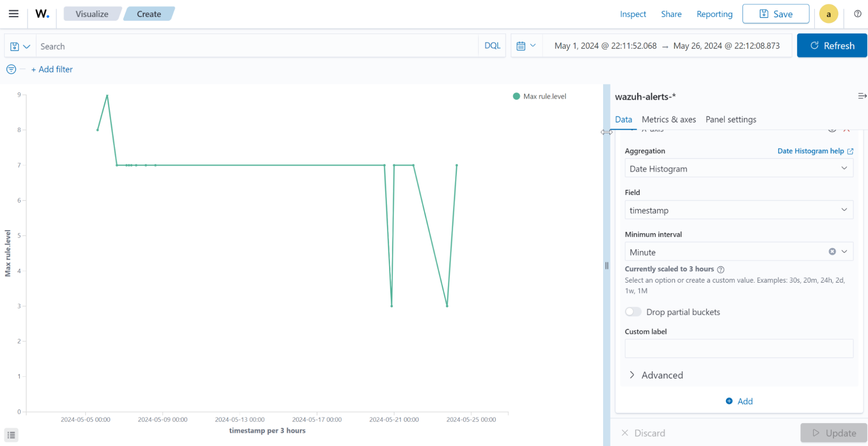The width and height of the screenshot is (868, 446).
Task: Remove the X-axis aggregation with the red X
Action: click(x=847, y=129)
